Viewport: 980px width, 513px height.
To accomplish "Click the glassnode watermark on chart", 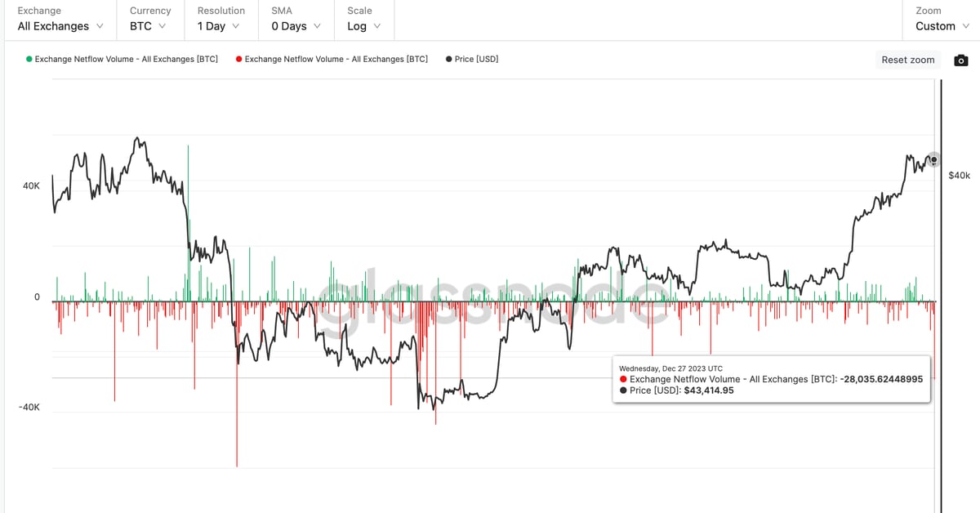I will pyautogui.click(x=490, y=302).
